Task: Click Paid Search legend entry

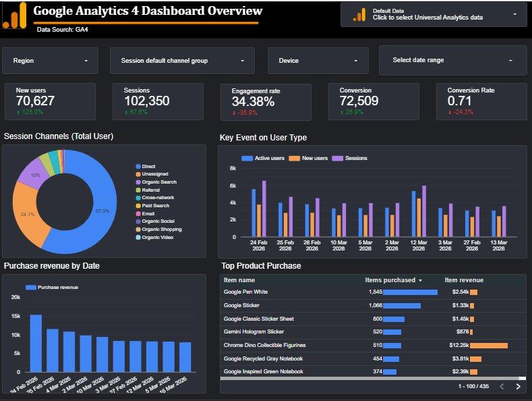Action: point(152,206)
